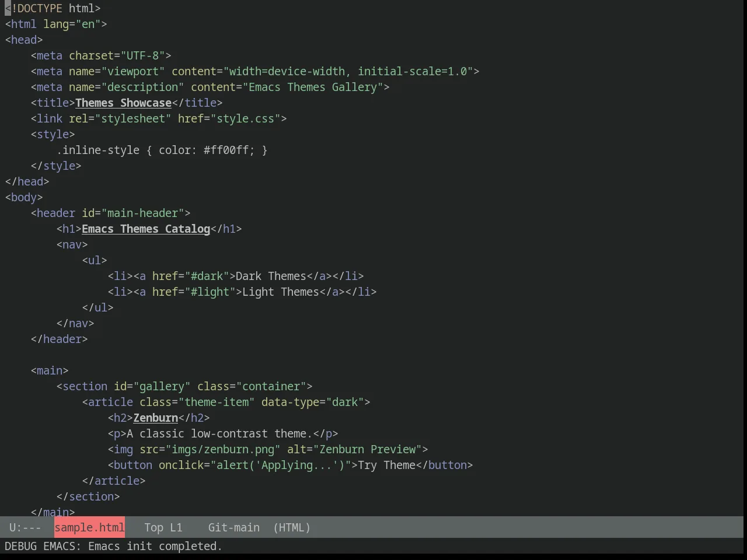Click the U:--- coding system status
The height and width of the screenshot is (560, 747).
click(x=25, y=527)
